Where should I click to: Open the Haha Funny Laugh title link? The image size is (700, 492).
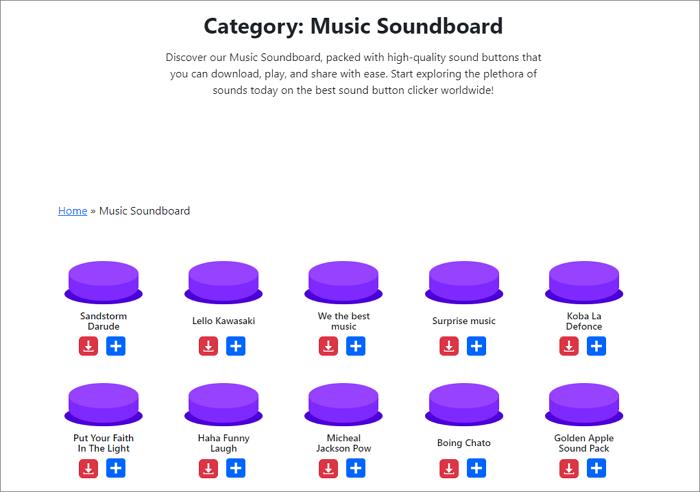click(x=224, y=443)
